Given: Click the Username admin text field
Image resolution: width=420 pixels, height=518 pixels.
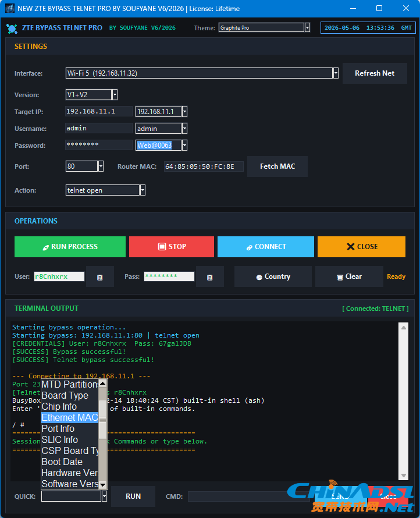Looking at the screenshot, I should point(99,128).
